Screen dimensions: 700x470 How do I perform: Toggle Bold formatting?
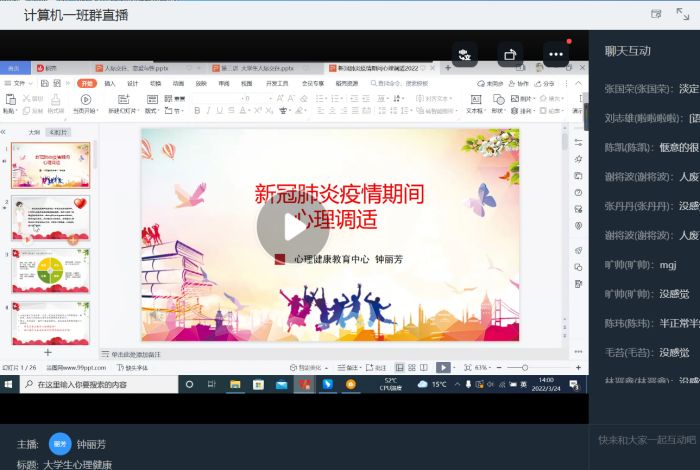click(197, 111)
